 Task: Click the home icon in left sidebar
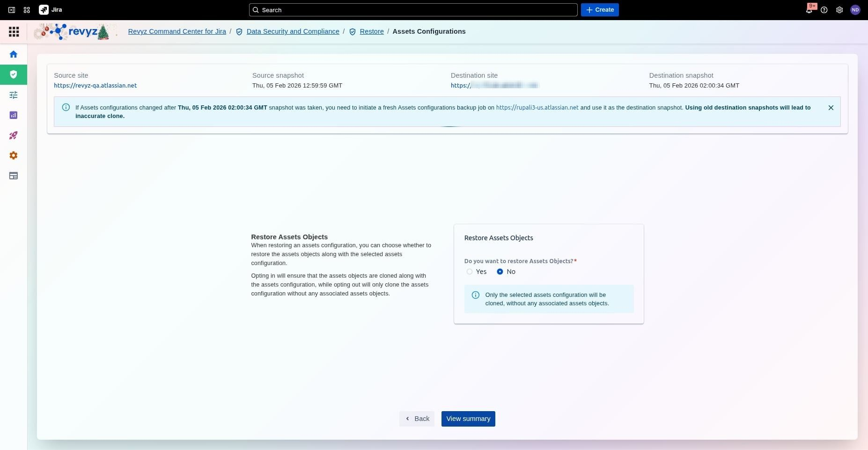14,54
